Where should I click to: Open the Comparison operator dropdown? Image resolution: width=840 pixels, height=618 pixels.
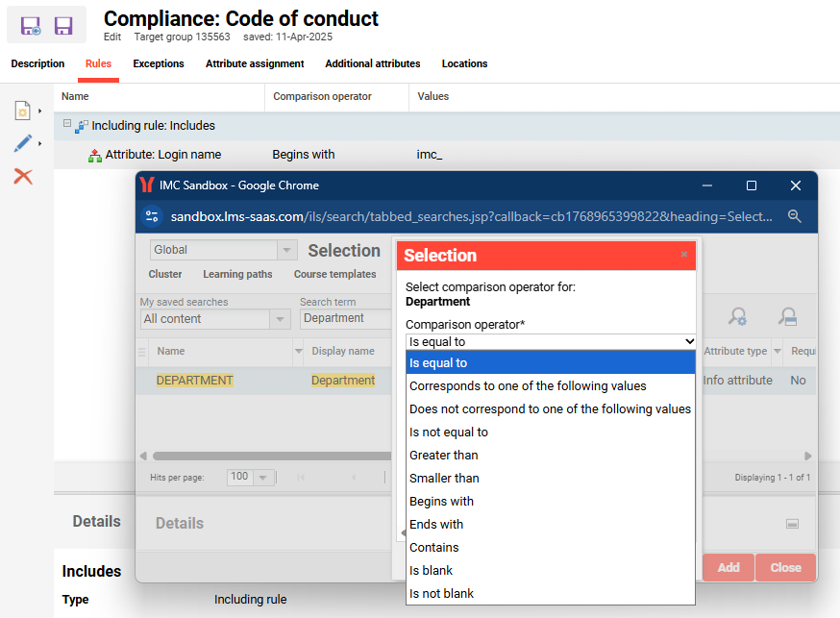[x=551, y=341]
